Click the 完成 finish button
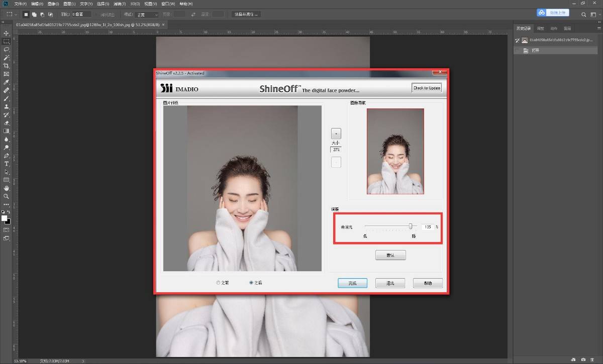Screen dimensions: 603x364 352,283
